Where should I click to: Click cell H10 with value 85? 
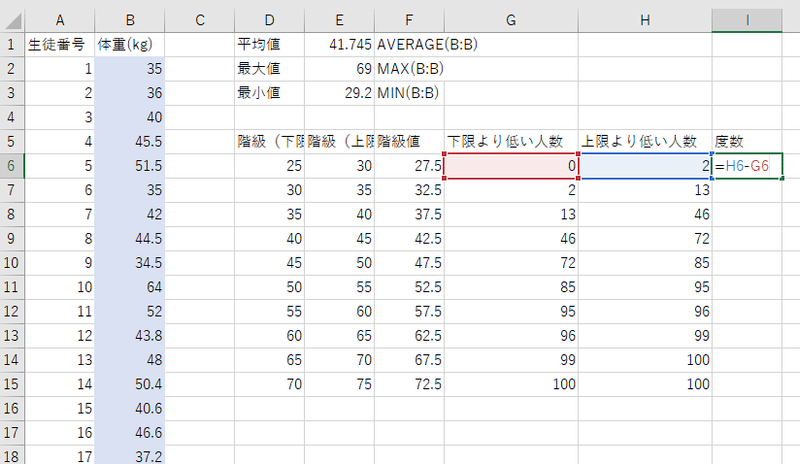click(645, 263)
